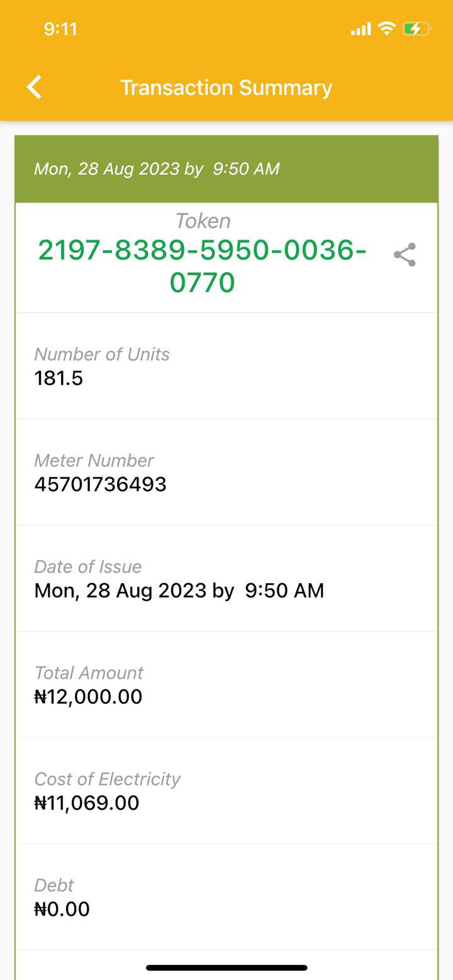Tap the home indicator bar
Viewport: 453px width, 980px height.
point(226,967)
